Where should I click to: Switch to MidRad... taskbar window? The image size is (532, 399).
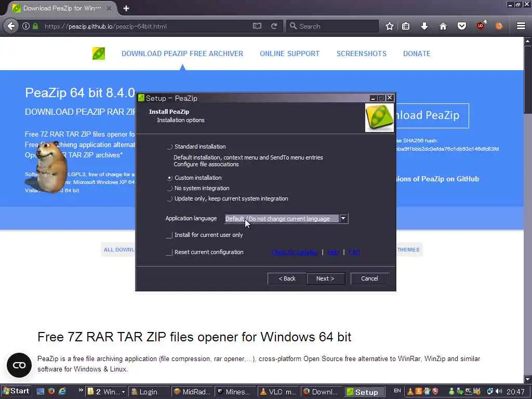pyautogui.click(x=192, y=392)
